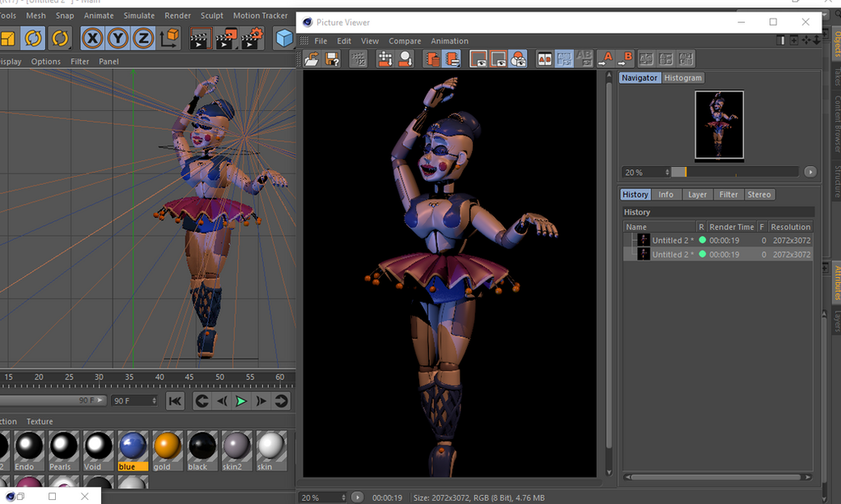Click the History list horizontal scrollbar
This screenshot has width=841, height=504.
(x=717, y=477)
